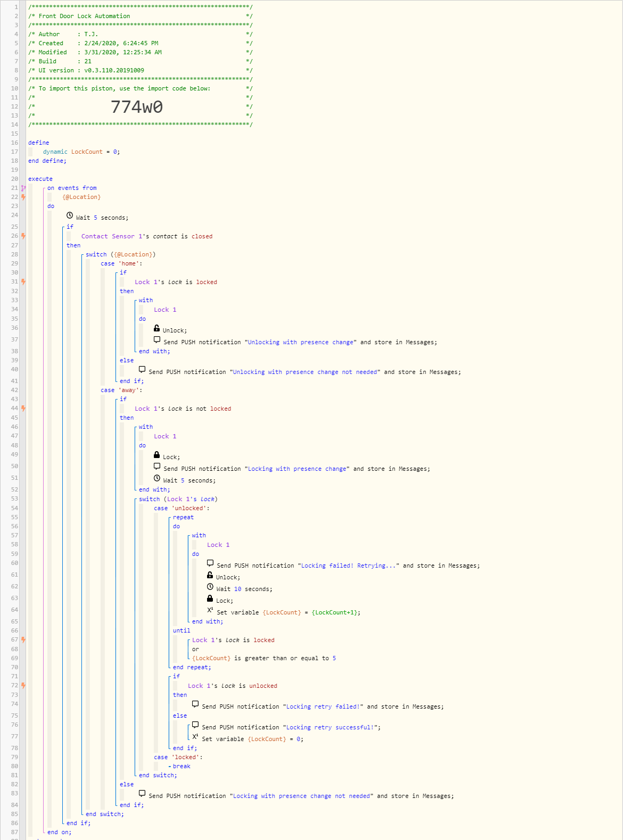
Task: Click notification icon for Unlocking with presence change
Action: click(157, 340)
